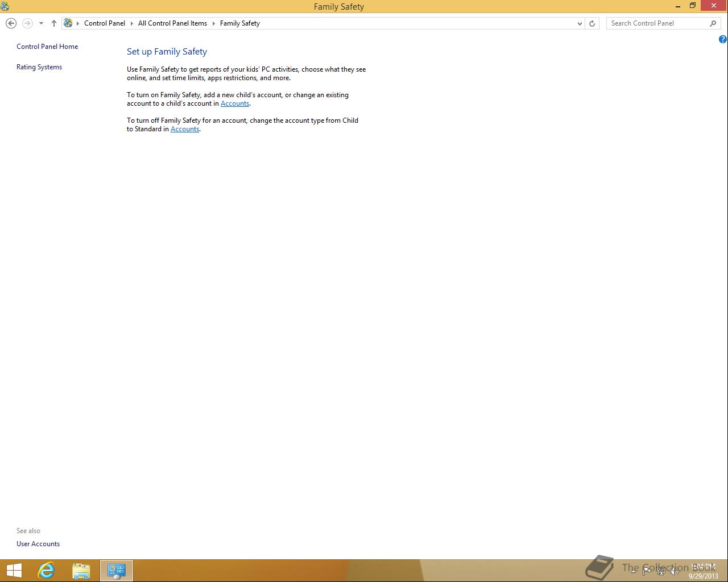Viewport: 728px width, 582px height.
Task: Follow the first Accounts link for child account
Action: (235, 103)
